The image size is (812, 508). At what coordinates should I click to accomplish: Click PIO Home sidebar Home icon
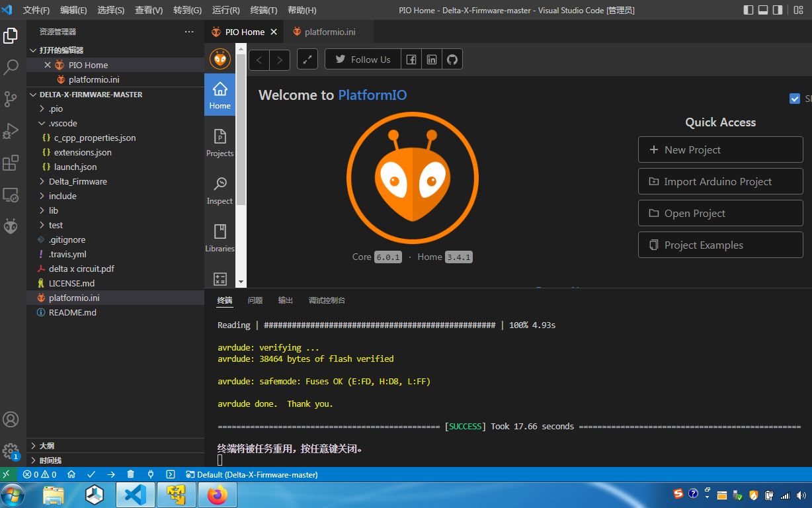pyautogui.click(x=220, y=95)
